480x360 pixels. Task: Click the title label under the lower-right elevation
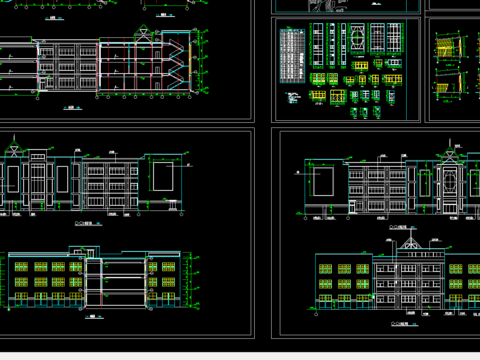tap(404, 324)
